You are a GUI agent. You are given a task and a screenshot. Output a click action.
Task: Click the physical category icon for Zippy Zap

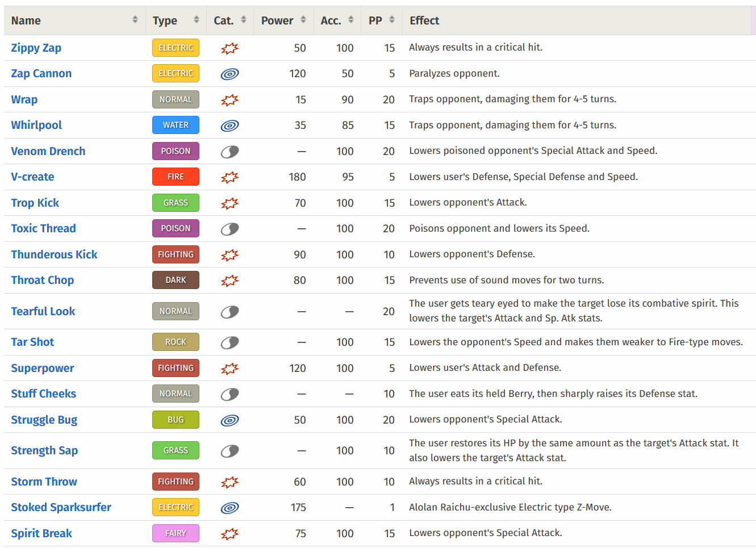pyautogui.click(x=229, y=48)
